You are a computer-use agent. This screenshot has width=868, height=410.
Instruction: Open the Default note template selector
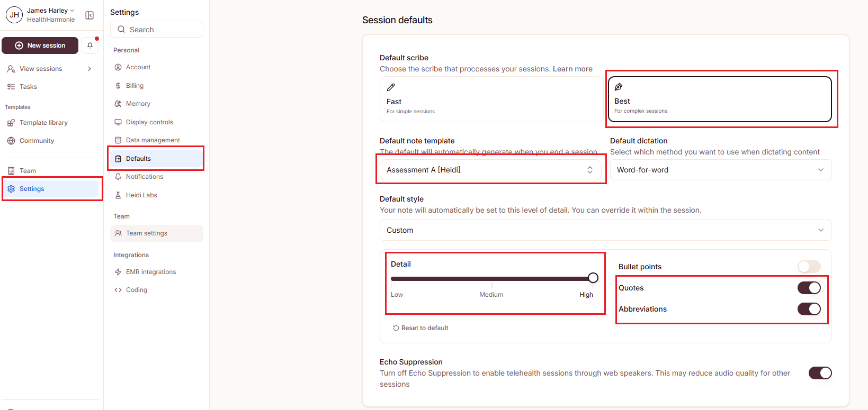(x=490, y=170)
